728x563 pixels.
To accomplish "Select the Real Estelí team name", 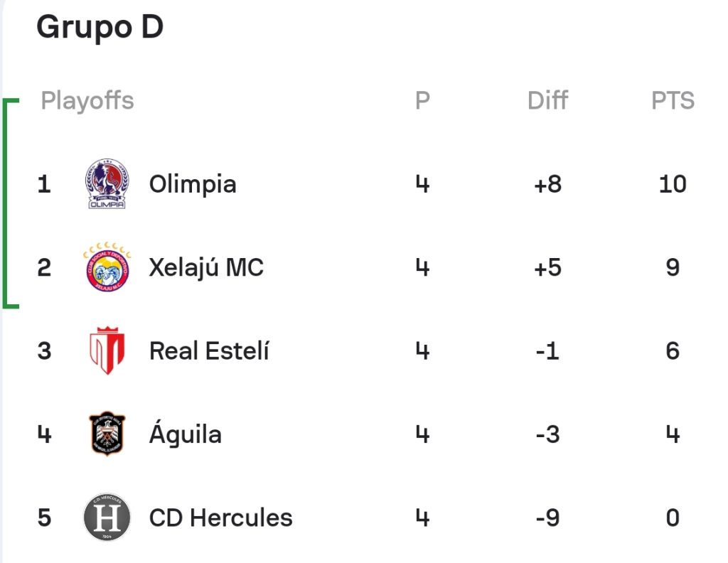I will click(209, 350).
